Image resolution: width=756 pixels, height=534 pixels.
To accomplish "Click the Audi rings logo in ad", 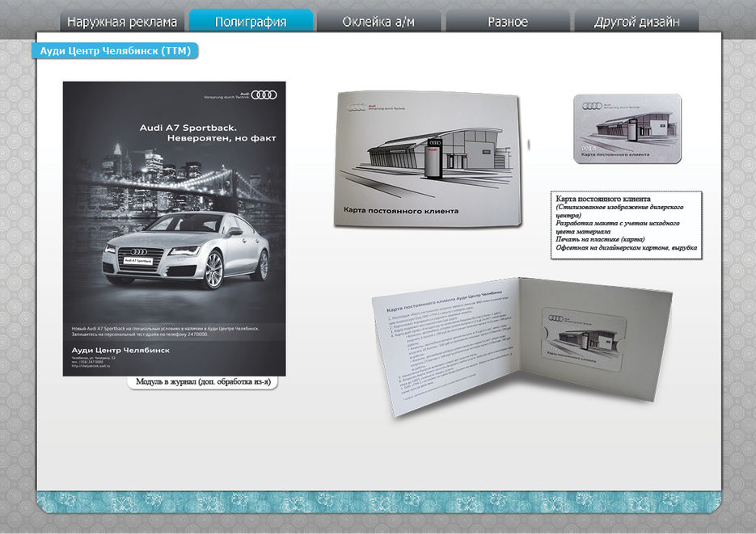I will pyautogui.click(x=264, y=95).
